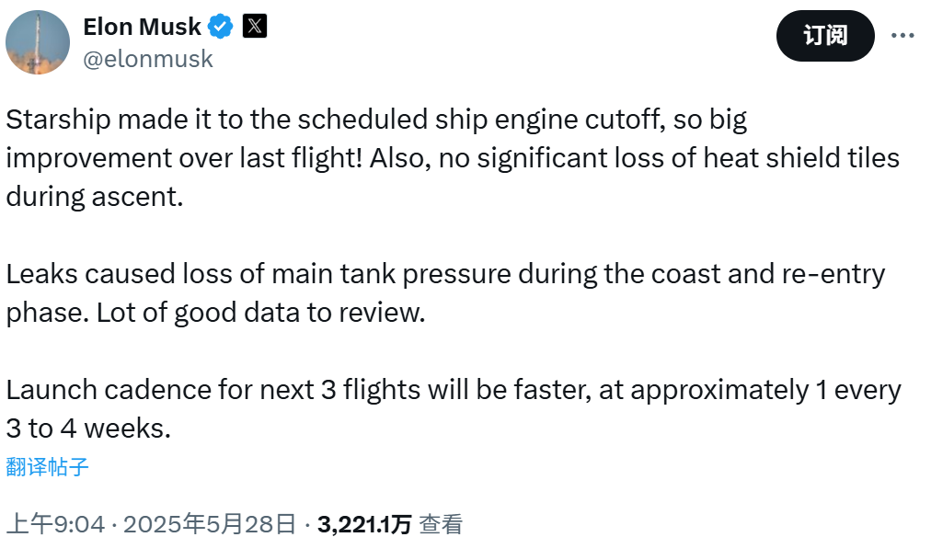Click the 上午9:04 post time
The image size is (931, 560).
coord(55,525)
